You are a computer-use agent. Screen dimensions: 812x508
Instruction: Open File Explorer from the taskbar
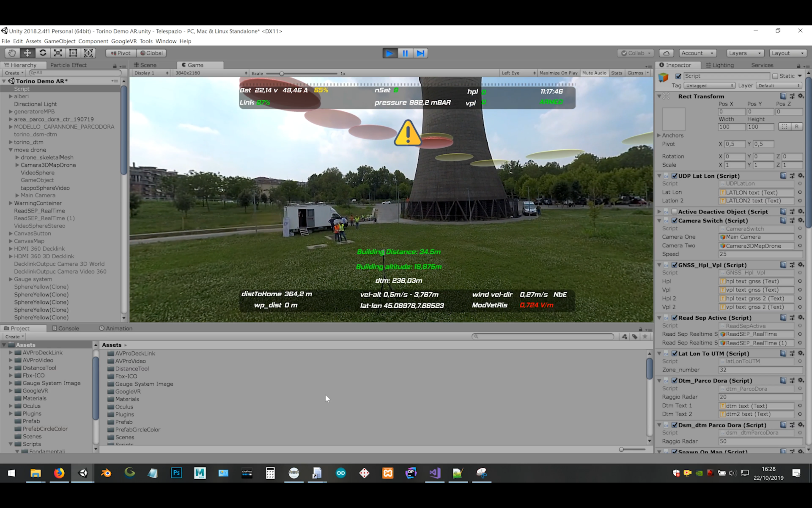point(36,473)
